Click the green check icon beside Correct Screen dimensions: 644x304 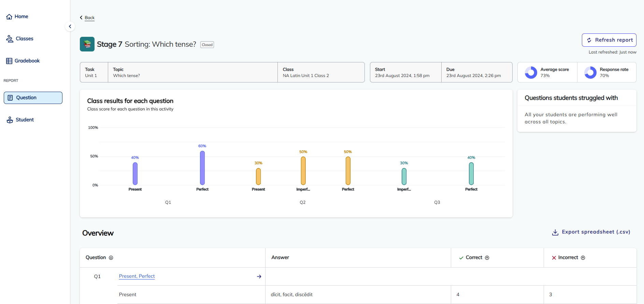(461, 258)
